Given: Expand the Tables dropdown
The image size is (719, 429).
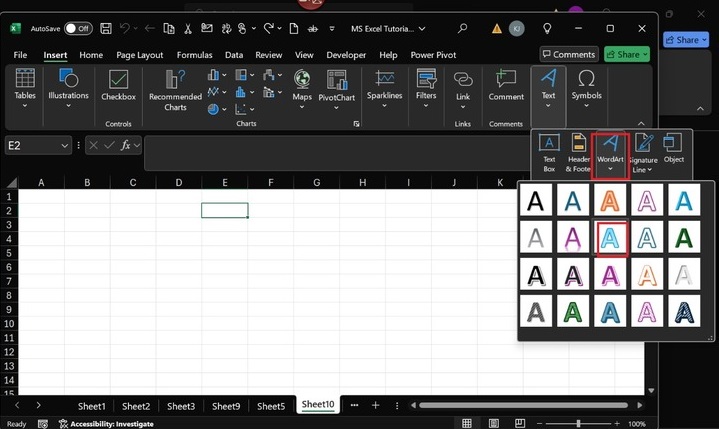Looking at the screenshot, I should click(25, 104).
